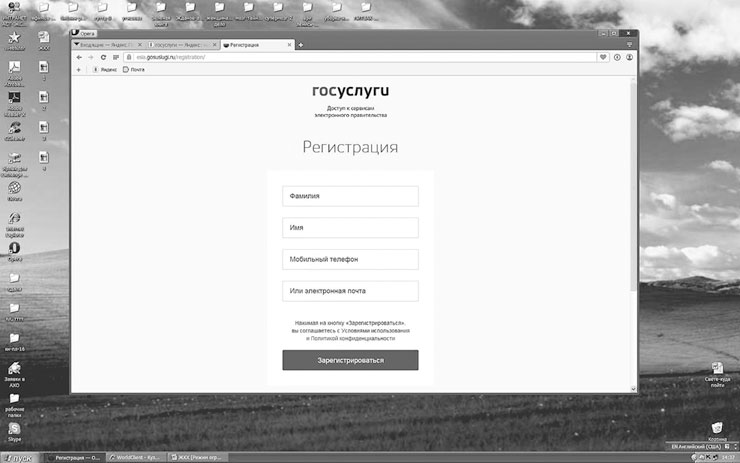Image resolution: width=740 pixels, height=463 pixels.
Task: Open the Windows Пуск start button
Action: click(x=20, y=457)
